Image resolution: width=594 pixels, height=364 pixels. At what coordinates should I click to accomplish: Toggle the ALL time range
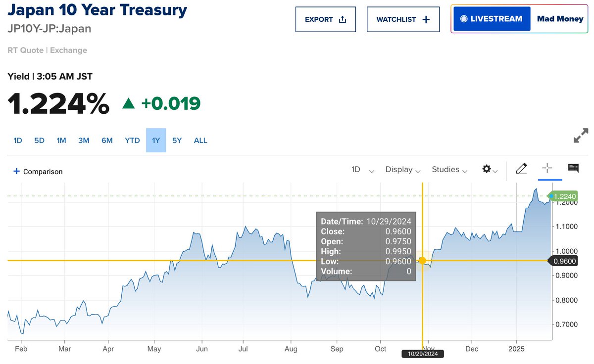pos(200,140)
